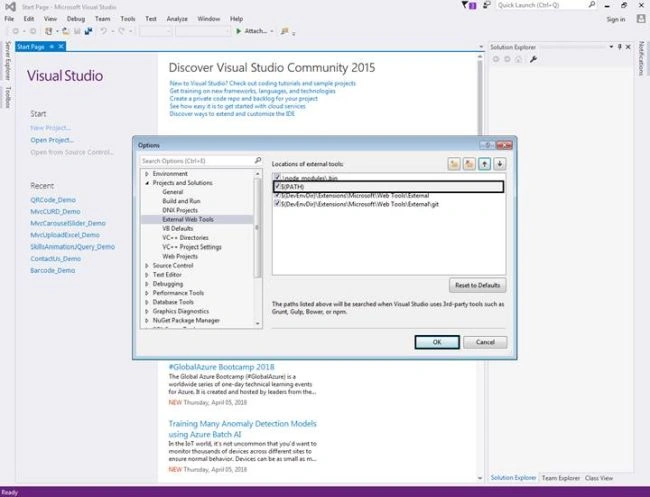Click the Options tree vertical scrollbar
The width and height of the screenshot is (650, 497).
click(257, 248)
